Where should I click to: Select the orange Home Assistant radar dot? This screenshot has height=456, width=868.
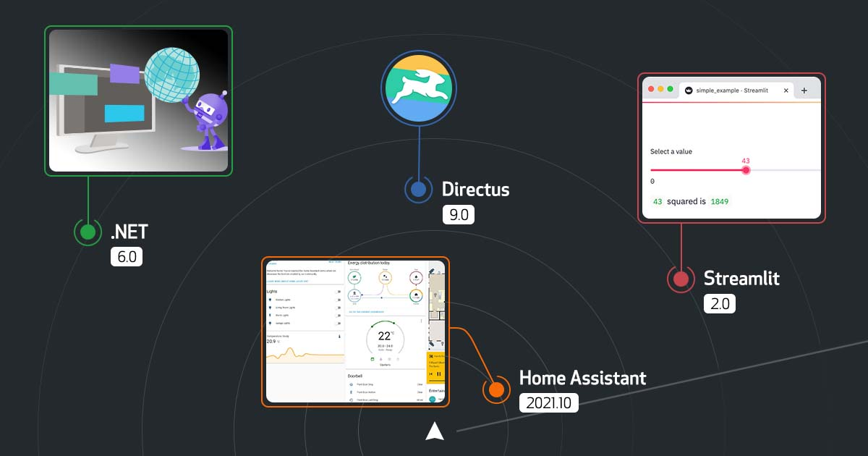tap(496, 389)
